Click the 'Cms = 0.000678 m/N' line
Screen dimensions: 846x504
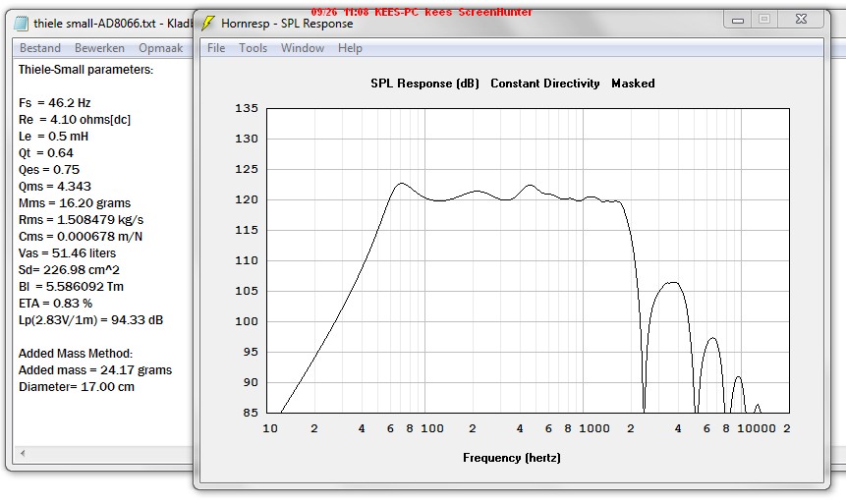coord(81,237)
